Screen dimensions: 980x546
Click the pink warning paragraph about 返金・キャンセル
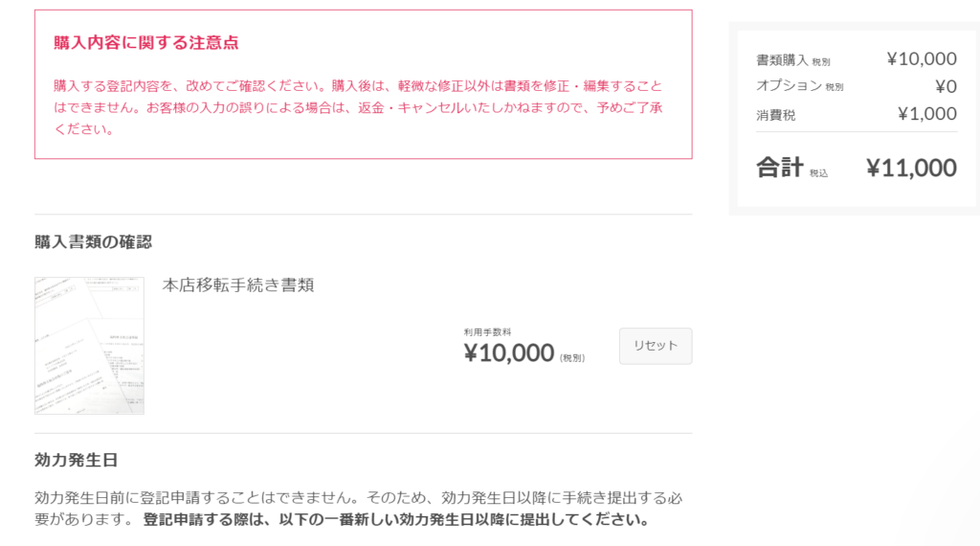(x=358, y=107)
